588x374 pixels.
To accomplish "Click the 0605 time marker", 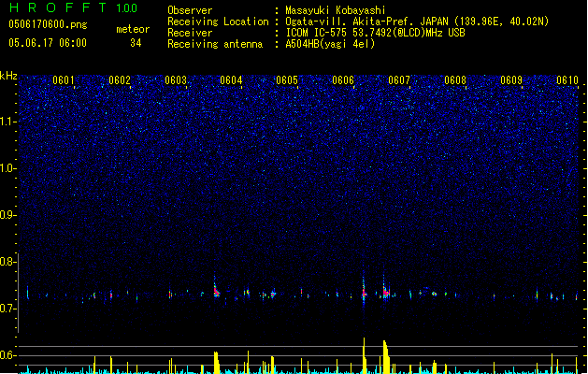I will (287, 80).
